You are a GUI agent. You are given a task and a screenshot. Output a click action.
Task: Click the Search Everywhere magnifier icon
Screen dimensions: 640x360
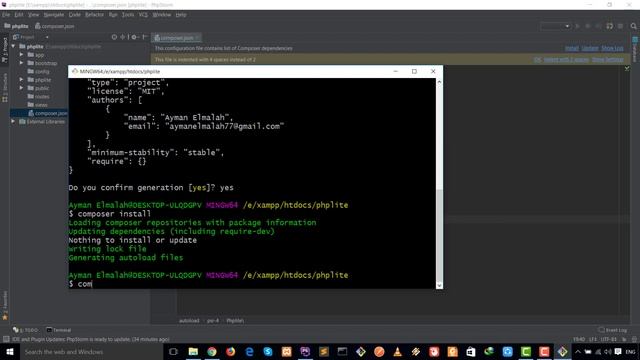coord(633,26)
